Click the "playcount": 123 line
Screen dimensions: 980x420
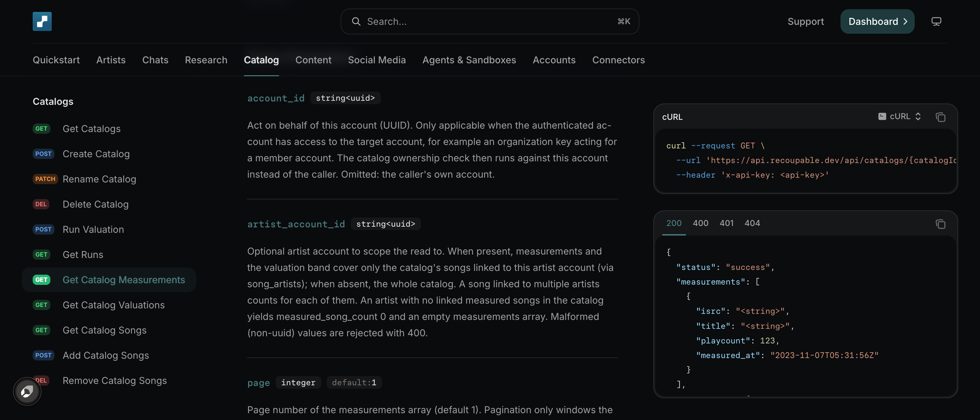(x=738, y=340)
